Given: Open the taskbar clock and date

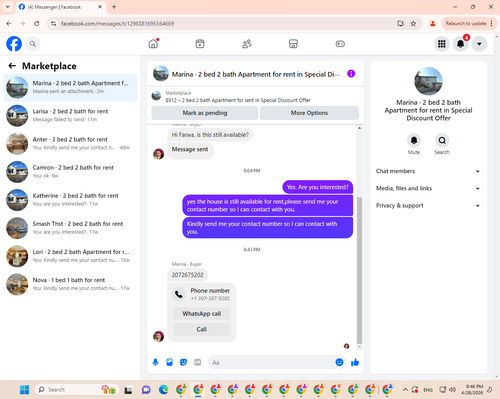Looking at the screenshot, I should 472,389.
